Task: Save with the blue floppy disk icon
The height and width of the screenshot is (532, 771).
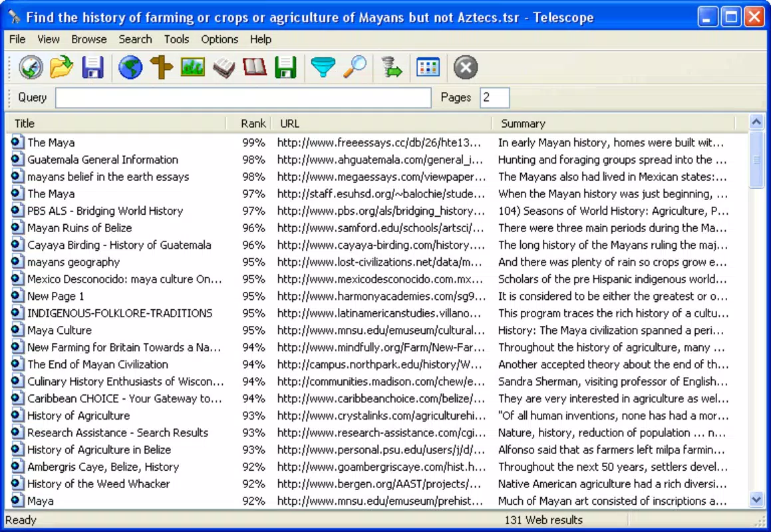Action: [92, 67]
